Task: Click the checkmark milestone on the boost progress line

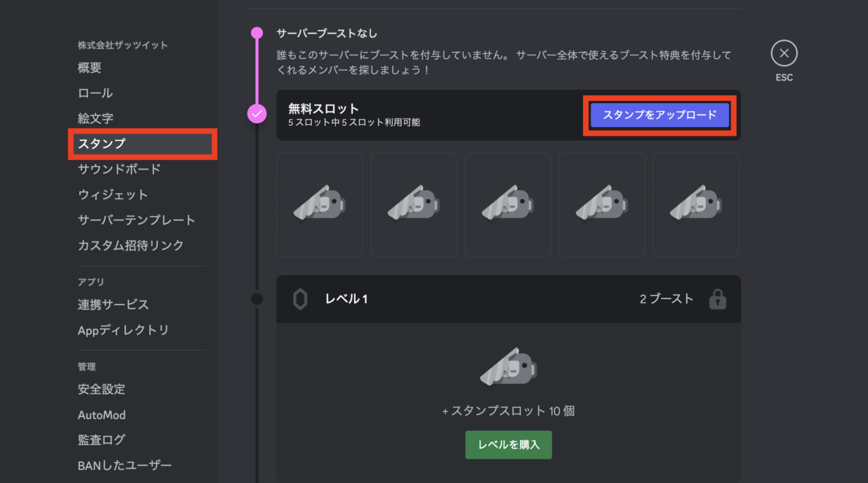Action: [256, 115]
